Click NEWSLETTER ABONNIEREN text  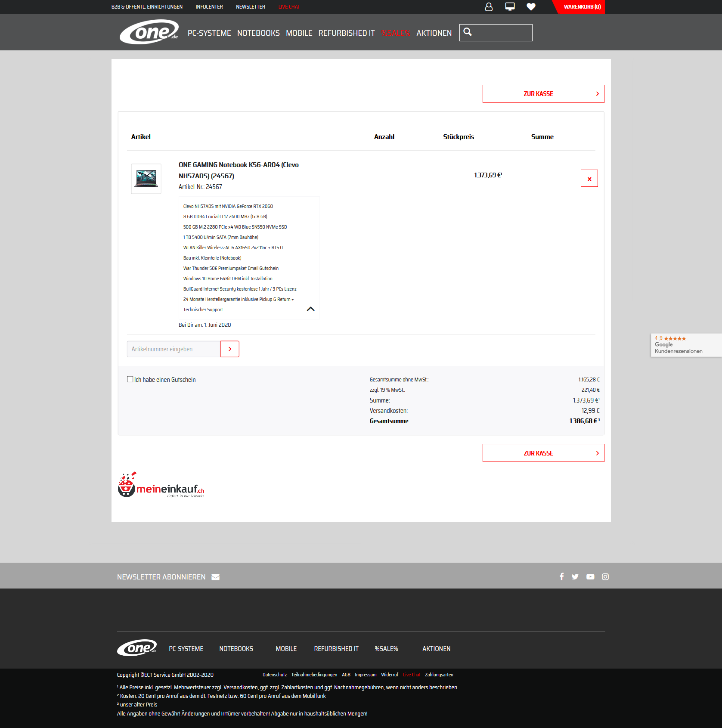(x=161, y=577)
